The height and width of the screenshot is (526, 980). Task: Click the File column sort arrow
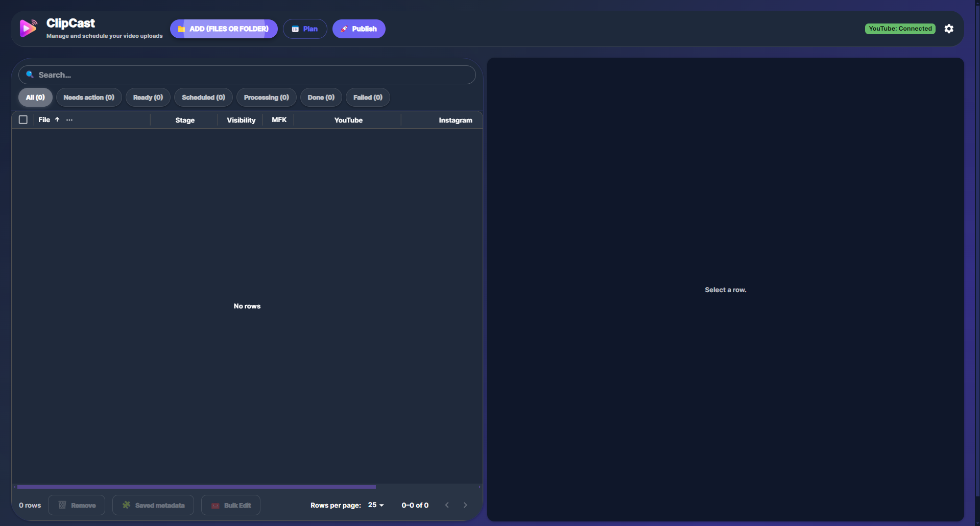coord(57,119)
